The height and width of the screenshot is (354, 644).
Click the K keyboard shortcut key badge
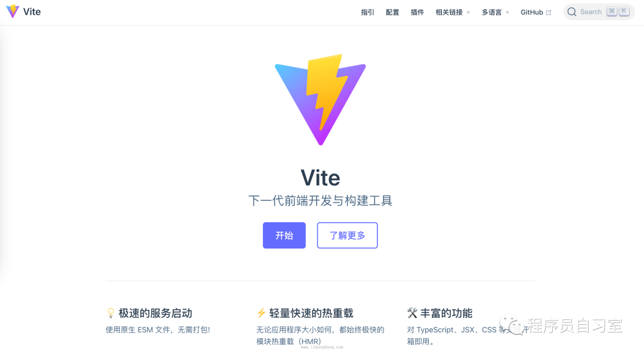click(x=624, y=11)
